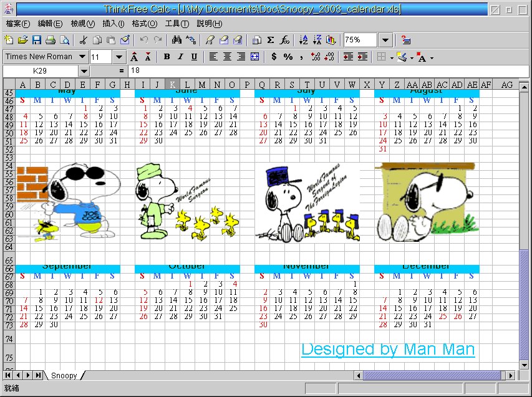Open the 檢視(V) View menu
The width and height of the screenshot is (532, 397).
[83, 24]
